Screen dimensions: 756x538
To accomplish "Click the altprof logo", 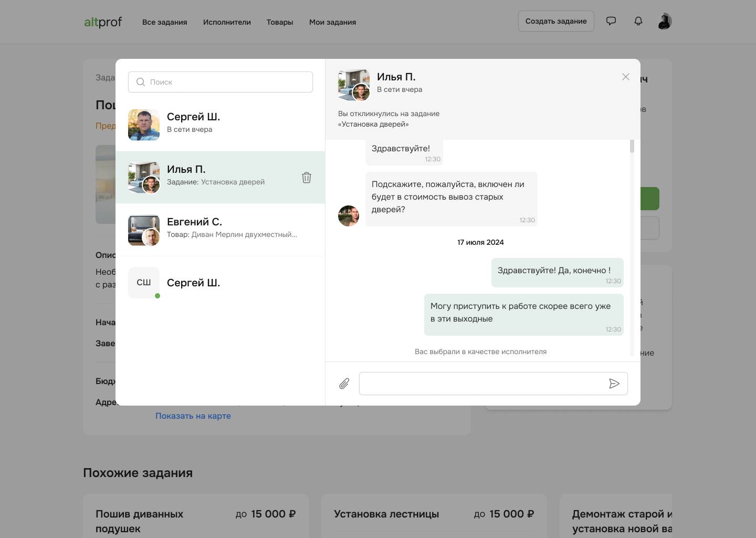I will [x=103, y=22].
